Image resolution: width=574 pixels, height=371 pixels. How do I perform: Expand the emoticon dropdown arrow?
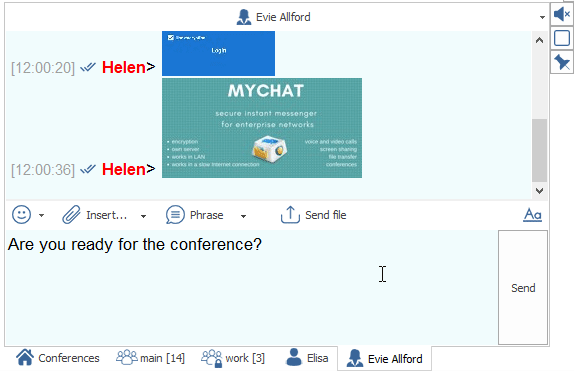pyautogui.click(x=41, y=215)
